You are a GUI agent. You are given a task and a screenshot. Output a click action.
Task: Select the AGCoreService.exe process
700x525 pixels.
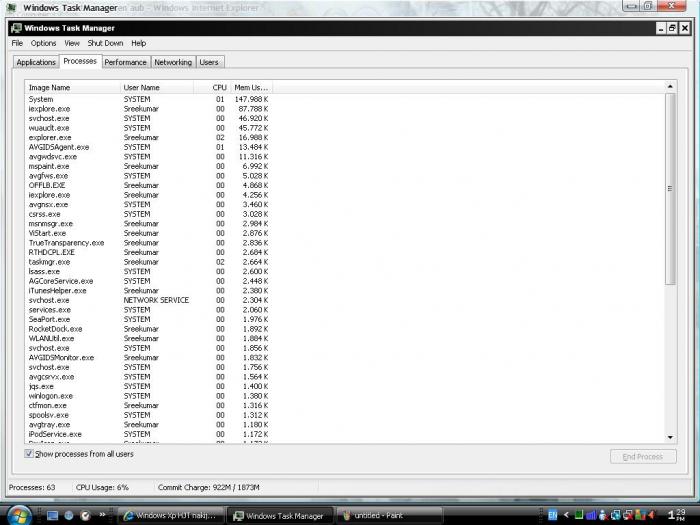pos(149,281)
